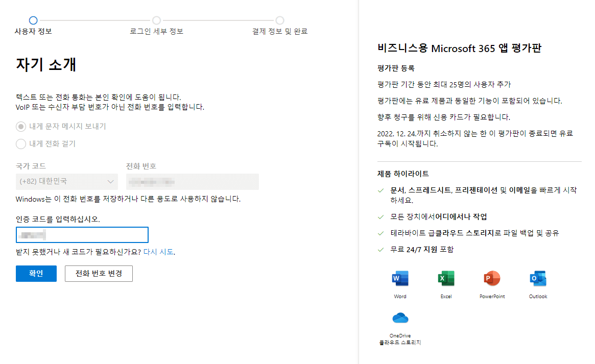Open the Word app icon
The image size is (595, 364).
coord(400,278)
